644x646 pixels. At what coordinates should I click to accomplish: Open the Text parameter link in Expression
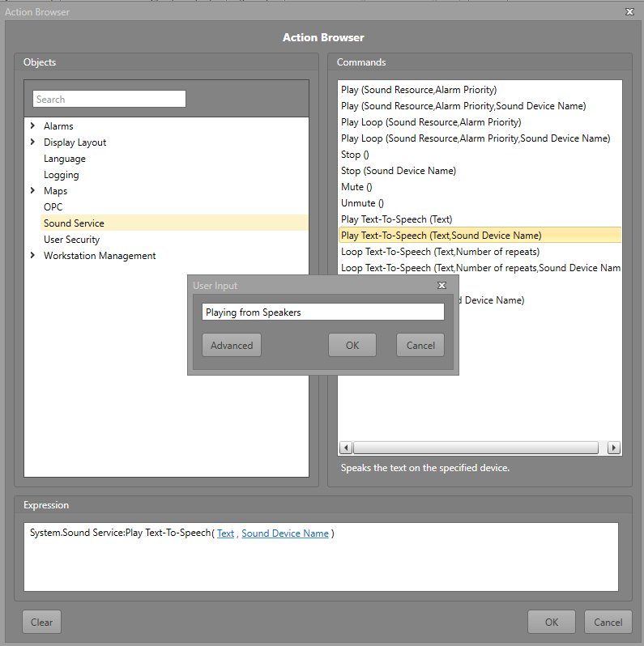pyautogui.click(x=225, y=533)
